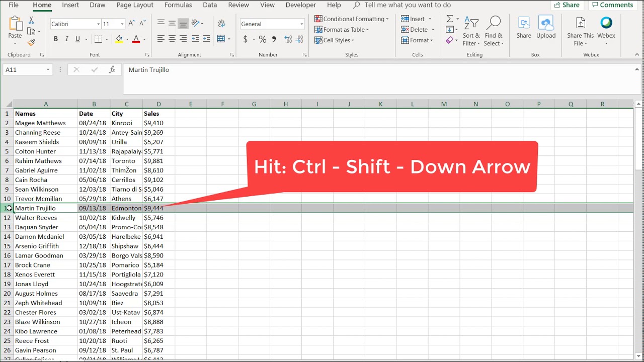Toggle Underline formatting
This screenshot has height=362, width=644.
coord(77,39)
